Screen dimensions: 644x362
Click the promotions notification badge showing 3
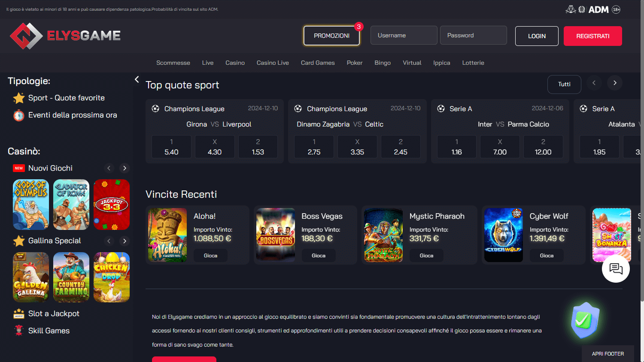point(359,27)
